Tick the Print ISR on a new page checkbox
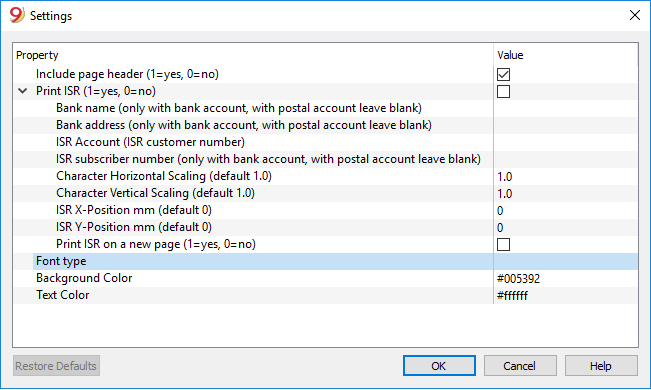Image resolution: width=651 pixels, height=390 pixels. (x=503, y=245)
